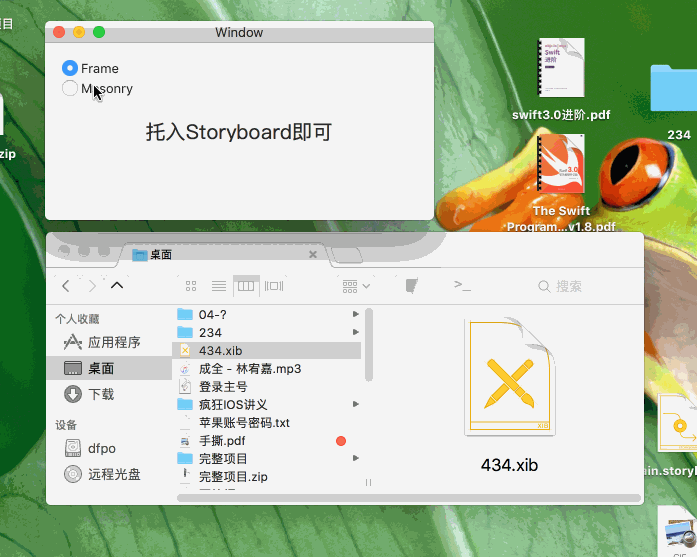Viewport: 697px width, 557px height.
Task: Select the 04-? folder row
Action: point(267,314)
